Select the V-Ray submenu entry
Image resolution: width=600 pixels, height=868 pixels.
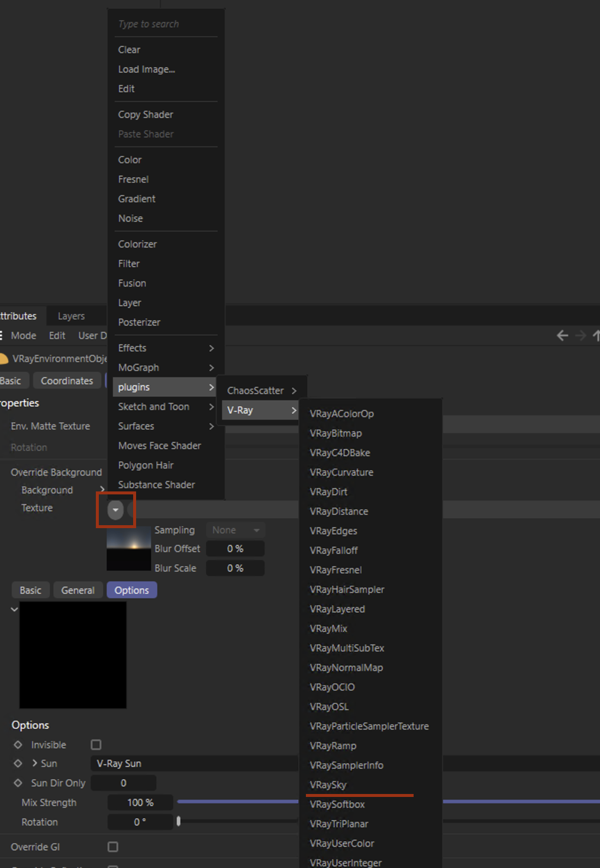pyautogui.click(x=260, y=410)
